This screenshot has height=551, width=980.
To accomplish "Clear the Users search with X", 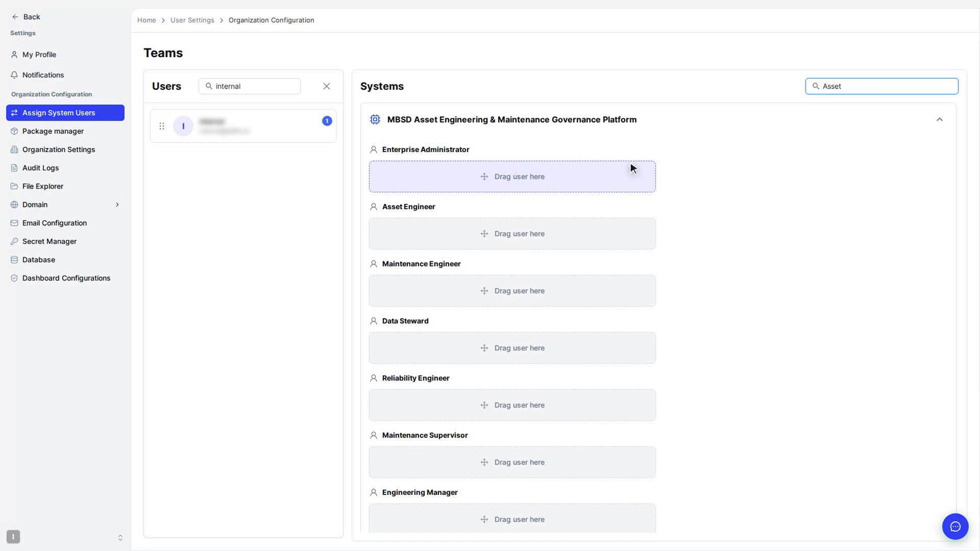I will [x=327, y=86].
